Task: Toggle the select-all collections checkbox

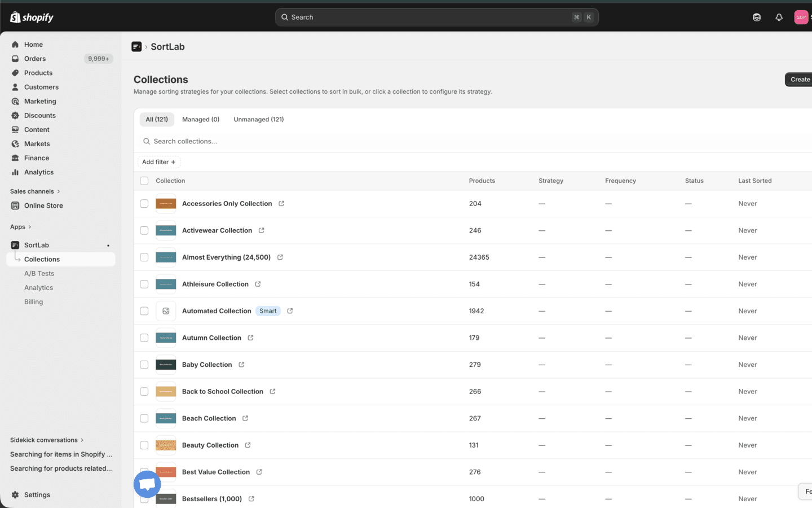Action: coord(144,181)
